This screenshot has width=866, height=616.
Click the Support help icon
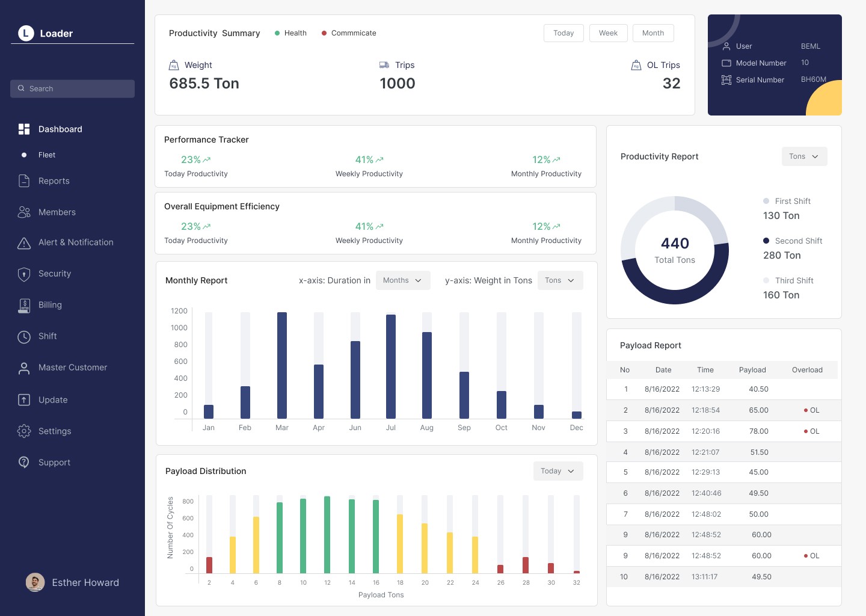tap(24, 462)
